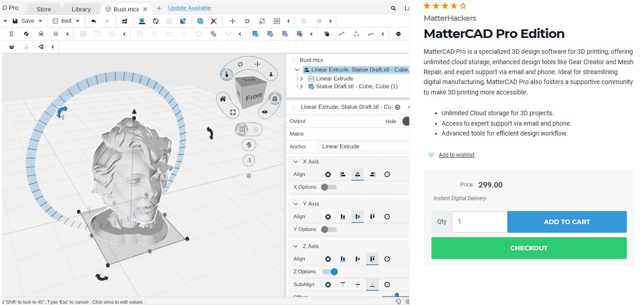Click the green CHECKOUT button

(x=529, y=248)
